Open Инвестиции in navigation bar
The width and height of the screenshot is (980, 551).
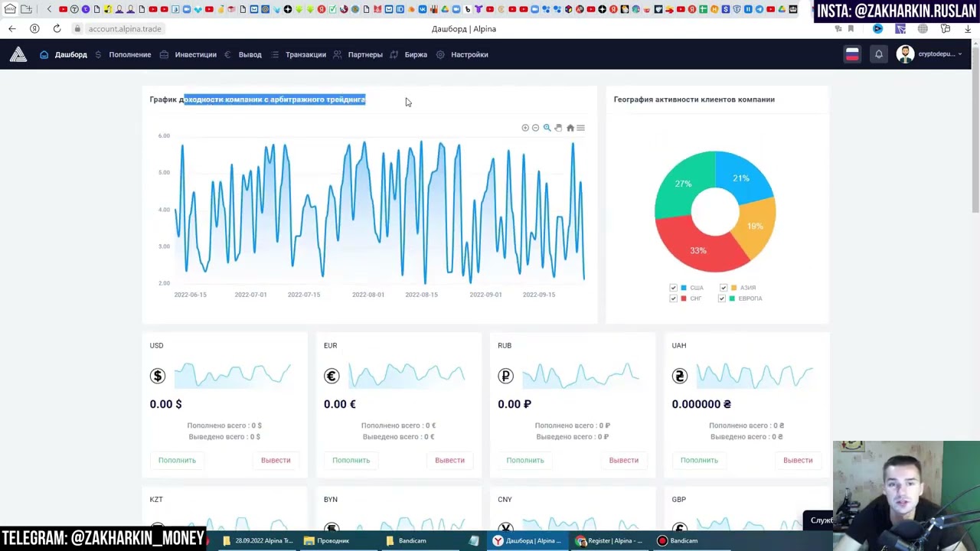(188, 54)
